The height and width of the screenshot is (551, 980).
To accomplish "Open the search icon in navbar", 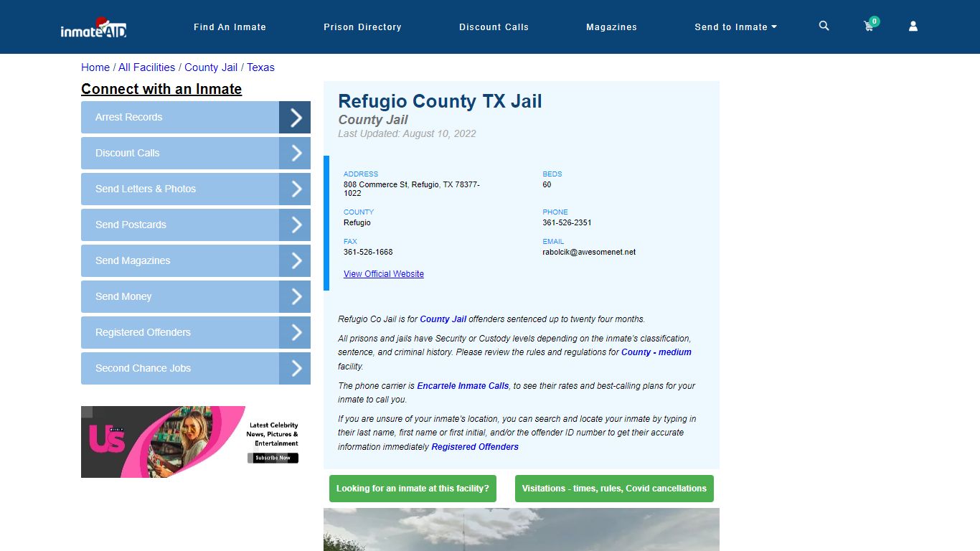I will (823, 26).
